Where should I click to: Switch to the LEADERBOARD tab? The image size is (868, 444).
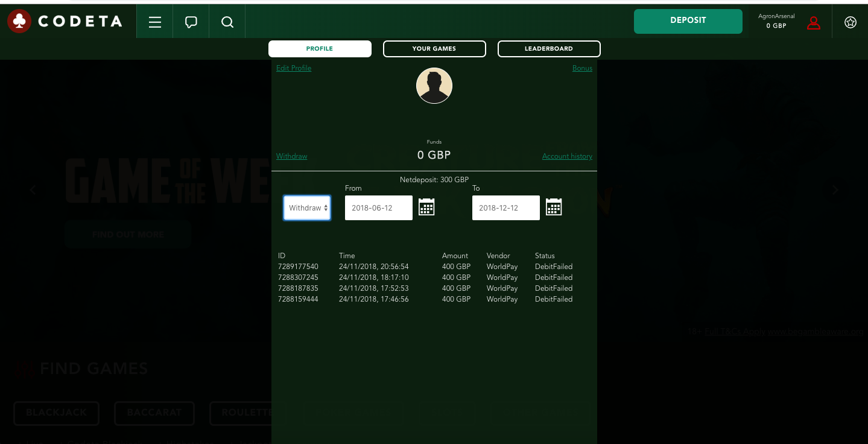(549, 49)
